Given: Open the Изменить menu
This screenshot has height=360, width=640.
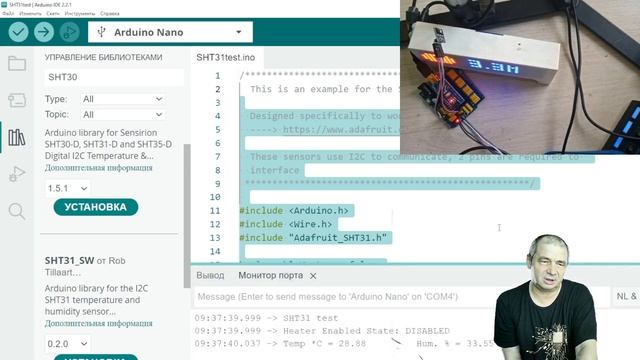Looking at the screenshot, I should [30, 13].
